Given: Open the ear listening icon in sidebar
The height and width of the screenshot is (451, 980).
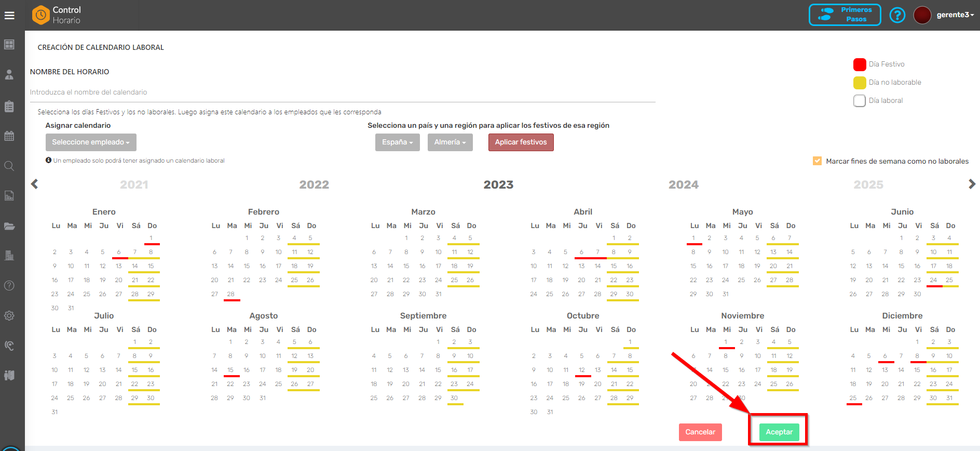Looking at the screenshot, I should [x=9, y=346].
